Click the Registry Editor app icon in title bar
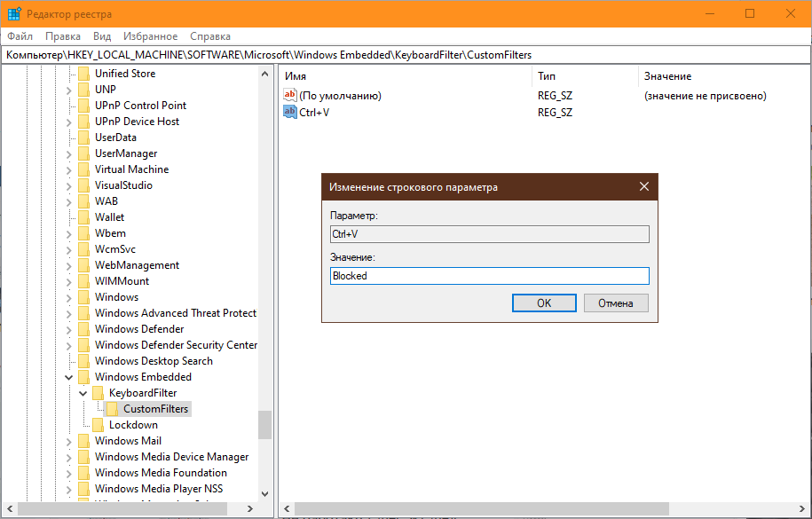 point(14,14)
